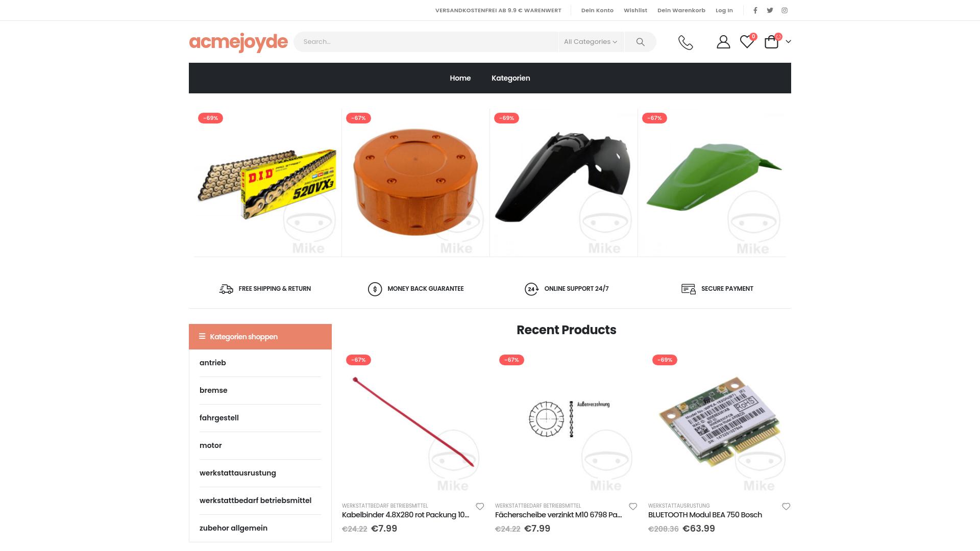Expand the cart dropdown arrow
980x551 pixels.
coord(788,42)
